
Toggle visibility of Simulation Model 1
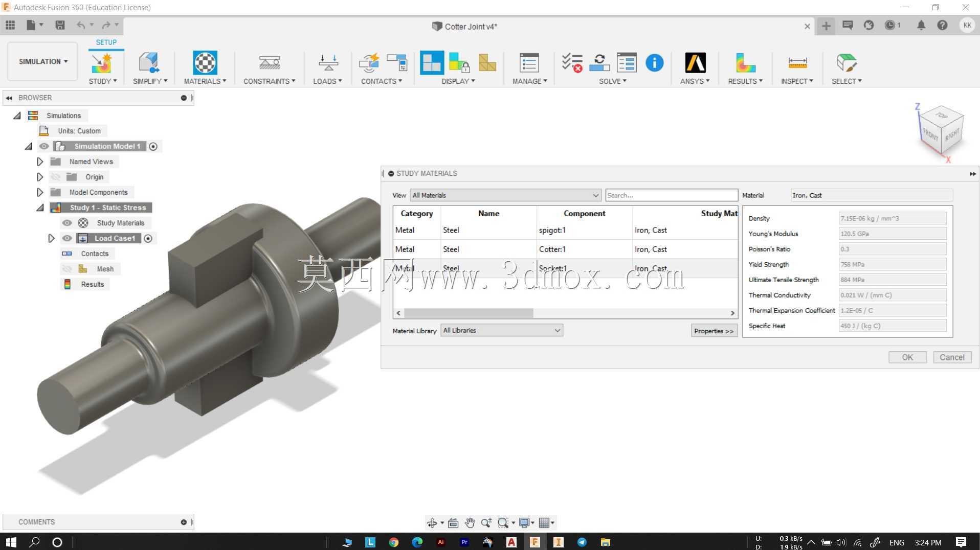44,146
